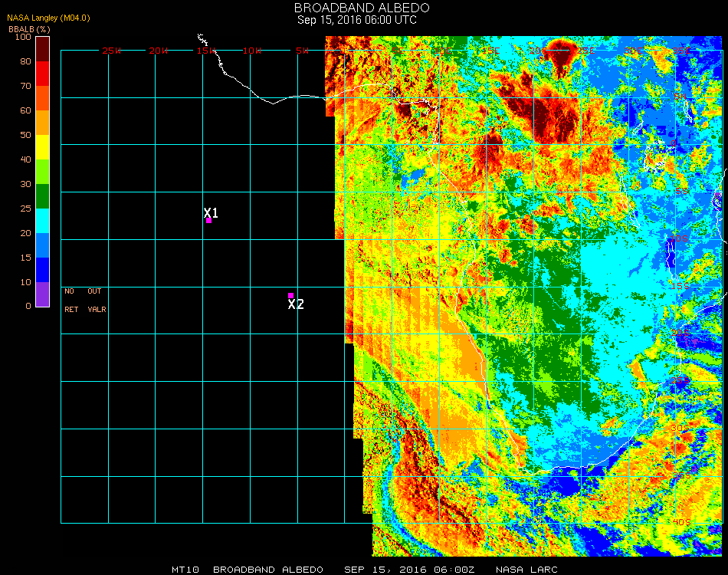Choose the dark green 25-30% legend swatch
Screen dimensions: 728x575
pos(43,196)
